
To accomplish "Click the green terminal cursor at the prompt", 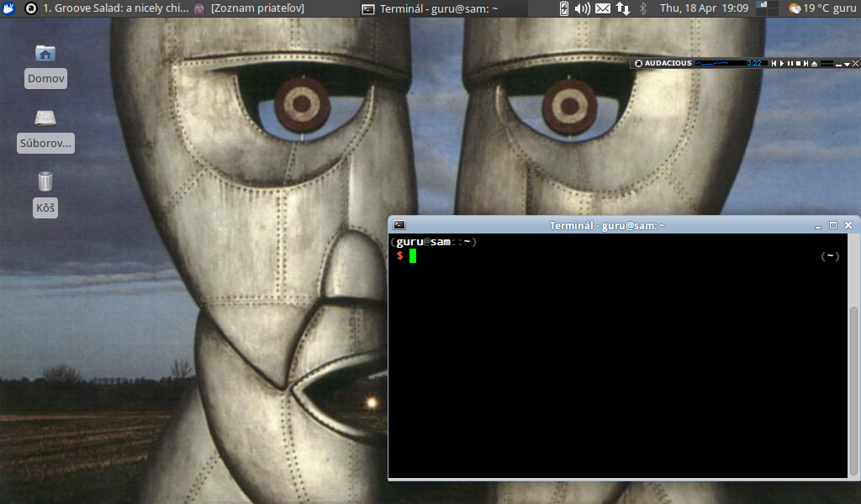I will coord(413,255).
